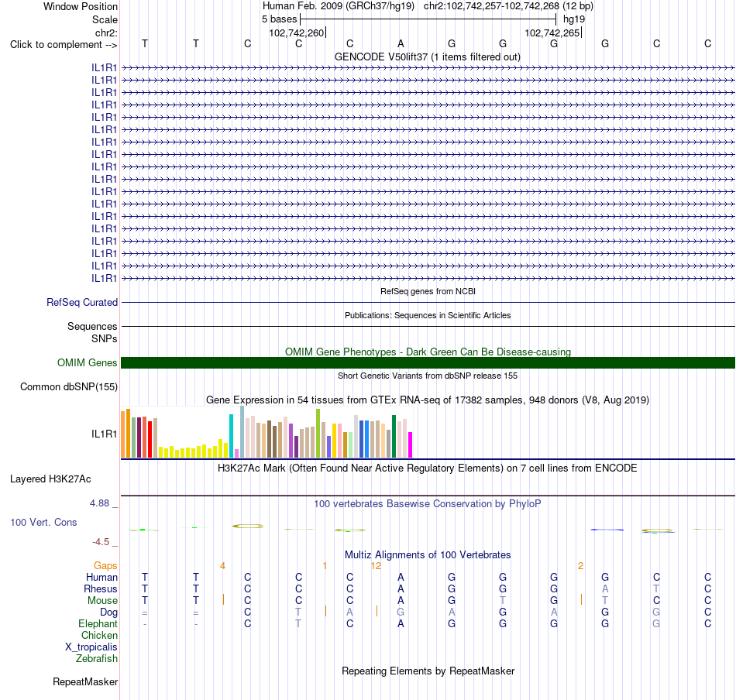Click the Elephant species label

click(x=98, y=623)
